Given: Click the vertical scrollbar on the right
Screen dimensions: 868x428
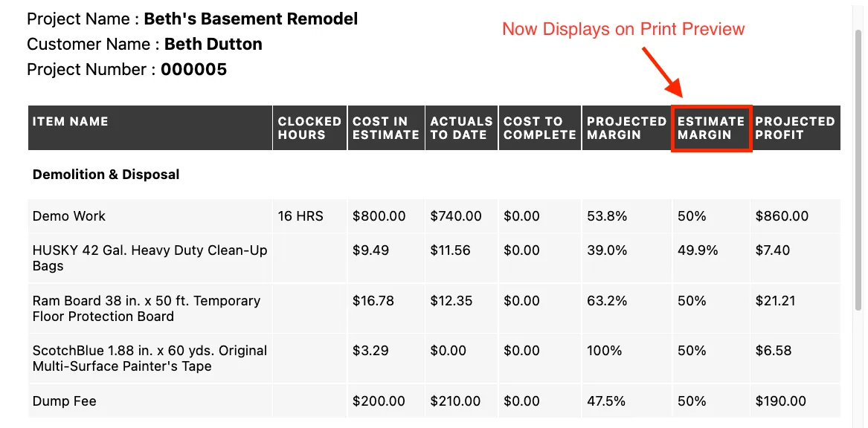Looking at the screenshot, I should 860,171.
